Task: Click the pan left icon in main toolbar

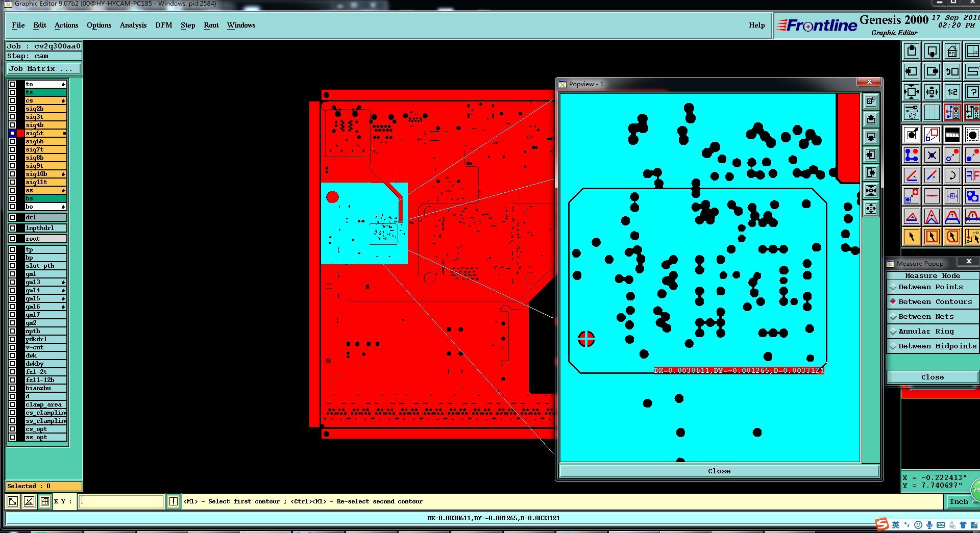Action: pyautogui.click(x=912, y=71)
